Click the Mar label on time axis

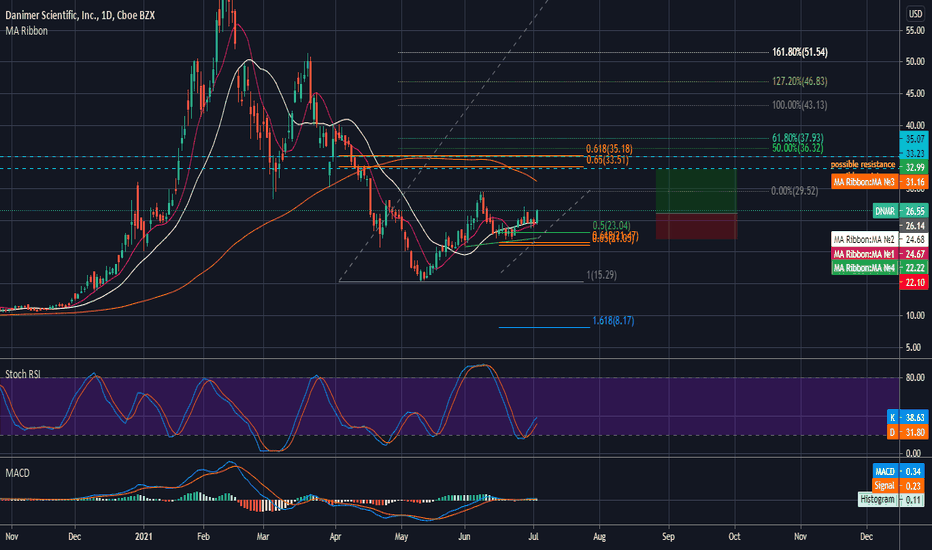263,536
